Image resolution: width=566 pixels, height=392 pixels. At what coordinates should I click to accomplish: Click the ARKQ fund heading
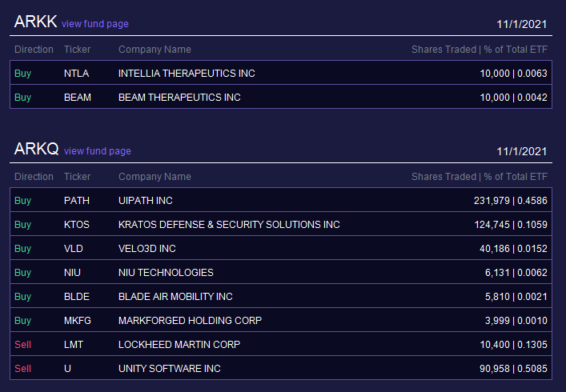tap(37, 149)
